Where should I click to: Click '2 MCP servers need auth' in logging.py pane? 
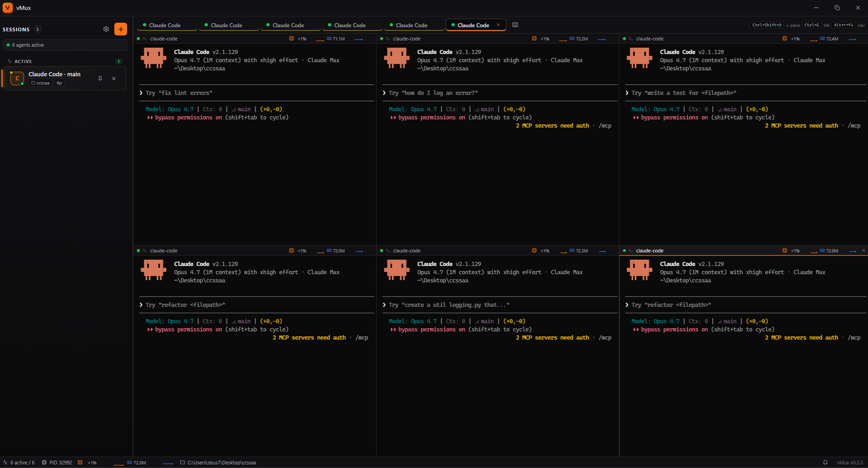click(x=552, y=338)
